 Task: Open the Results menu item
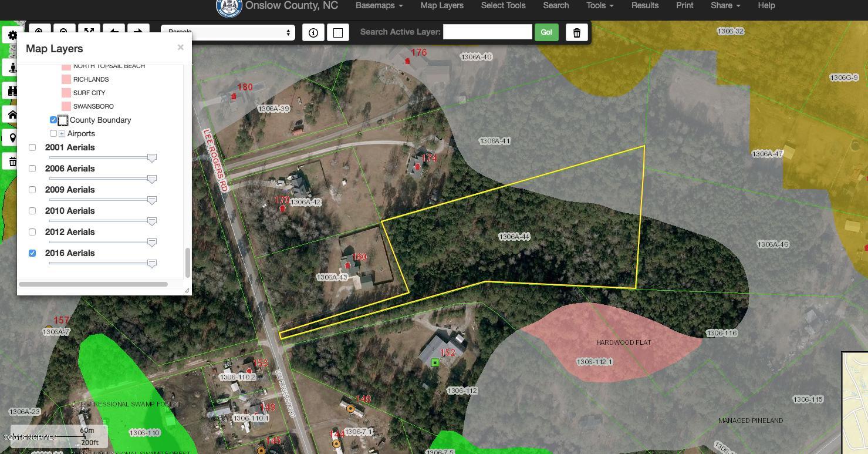645,5
